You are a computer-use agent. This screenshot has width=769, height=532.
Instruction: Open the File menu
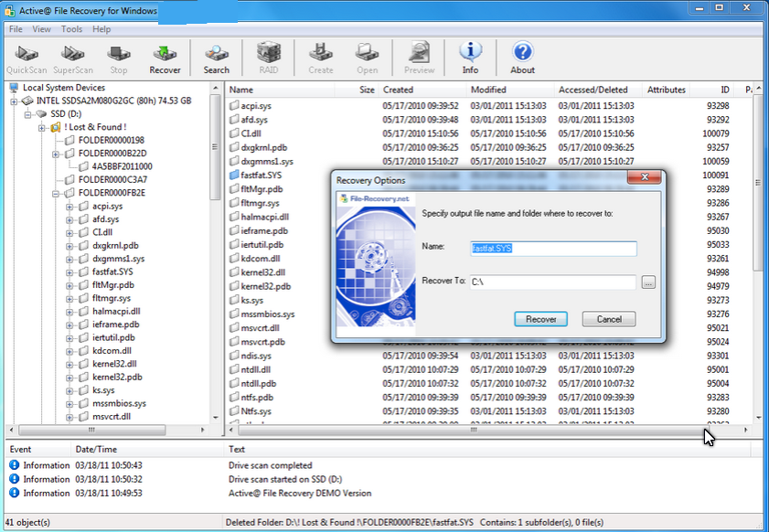(16, 29)
